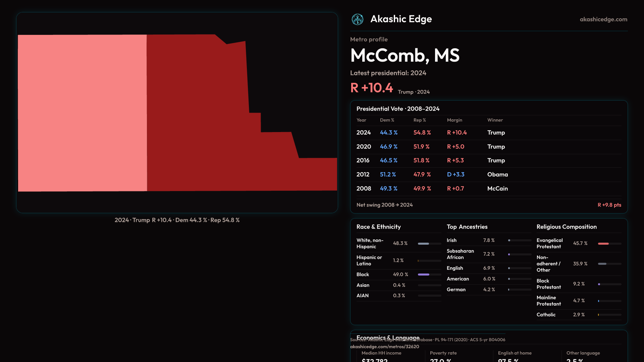Click the Akashic Edge logo icon

click(x=357, y=19)
